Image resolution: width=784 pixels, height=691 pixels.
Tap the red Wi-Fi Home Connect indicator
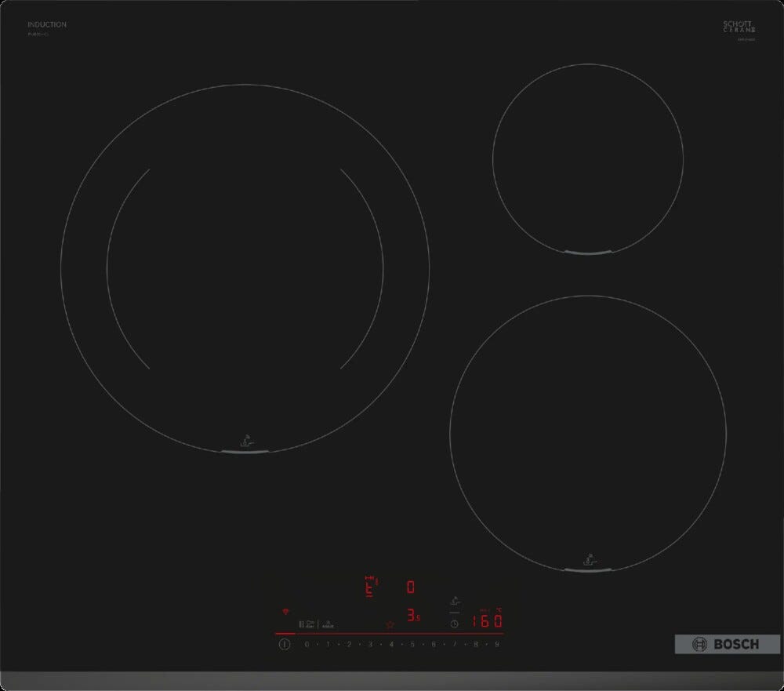[x=285, y=612]
